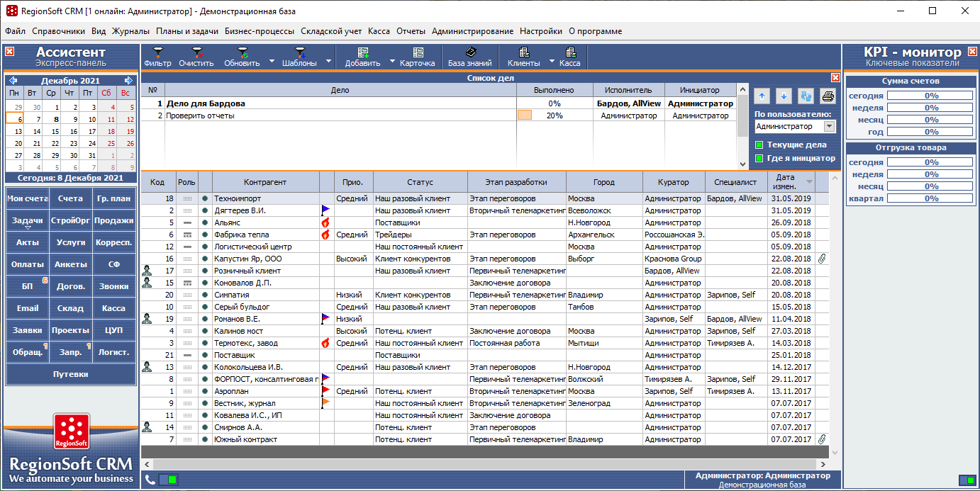This screenshot has height=491, width=980.
Task: Expand the arrow next to Шаблоны
Action: pos(328,62)
